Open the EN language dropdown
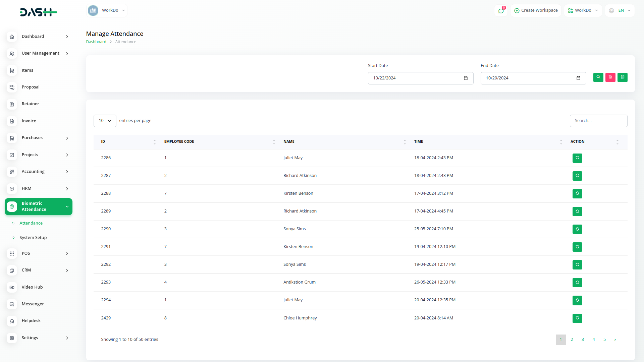 (x=620, y=11)
